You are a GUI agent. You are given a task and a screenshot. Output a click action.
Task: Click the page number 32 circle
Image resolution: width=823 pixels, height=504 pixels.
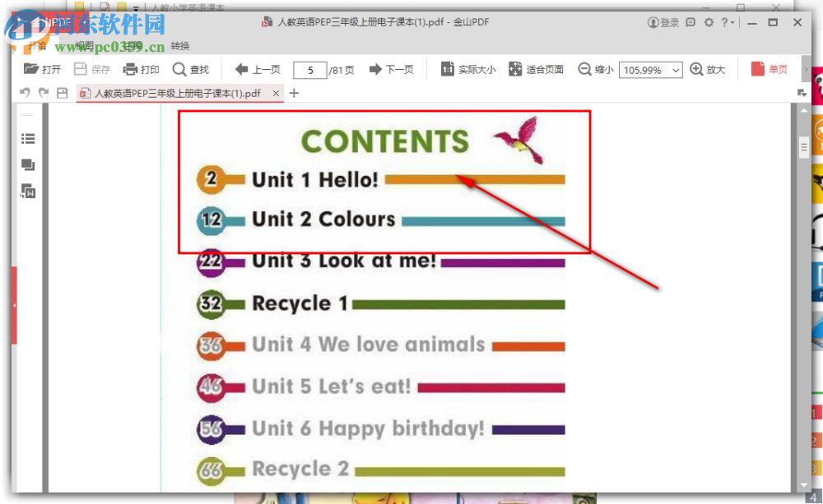click(x=211, y=303)
